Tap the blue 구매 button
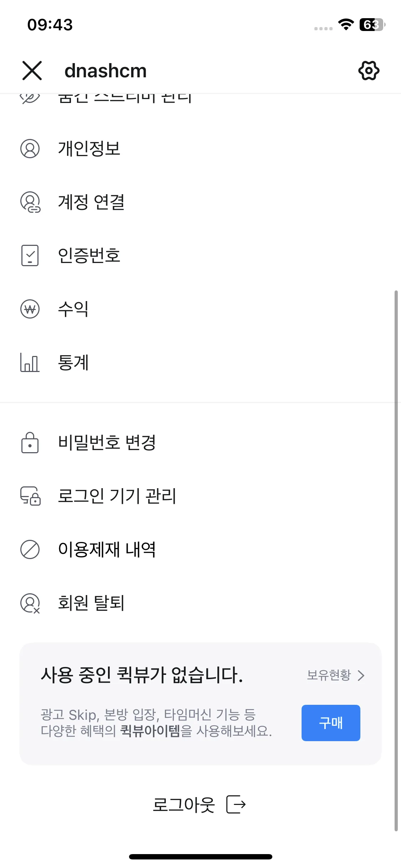The image size is (401, 868). 331,723
